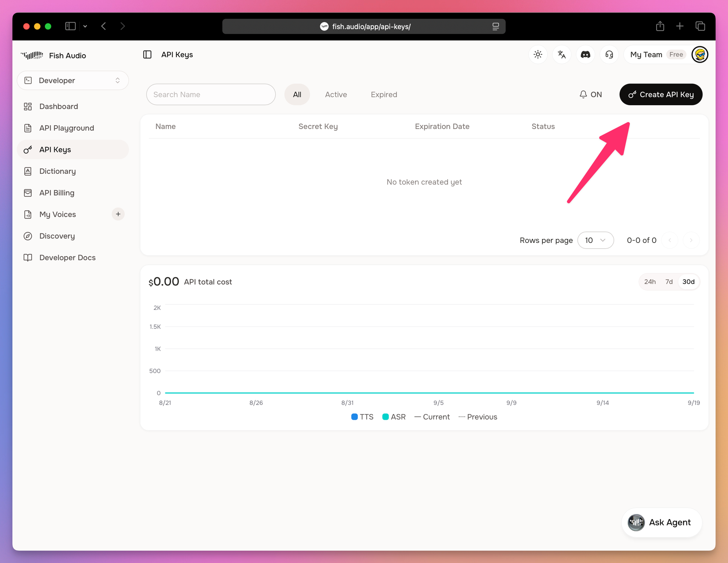Screen dimensions: 728x563
Task: Select the Expired filter tab
Action: click(384, 95)
